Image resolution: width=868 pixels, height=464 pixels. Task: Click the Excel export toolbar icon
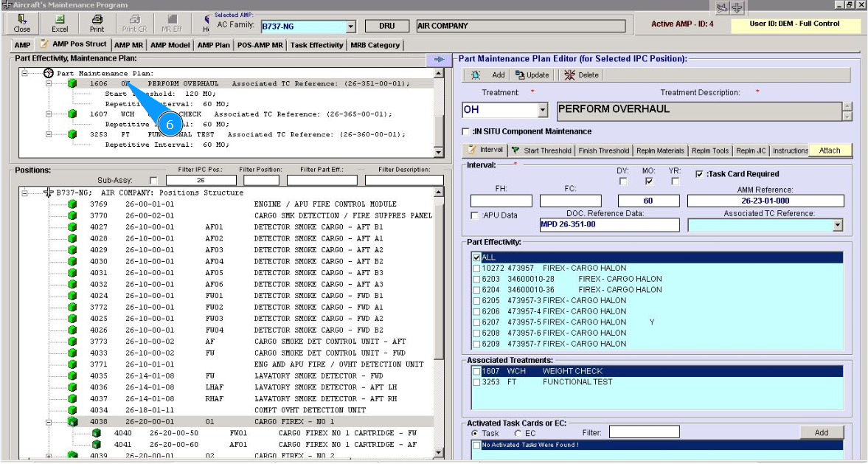(60, 20)
